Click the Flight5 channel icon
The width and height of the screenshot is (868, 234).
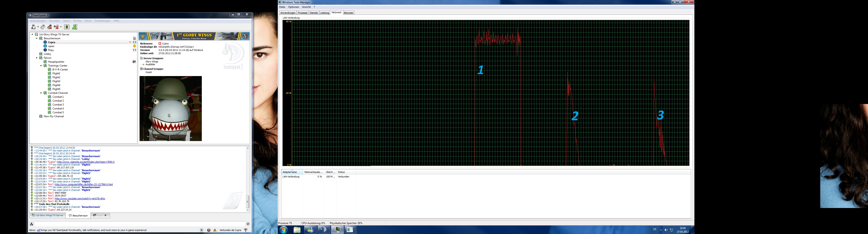coord(49,89)
